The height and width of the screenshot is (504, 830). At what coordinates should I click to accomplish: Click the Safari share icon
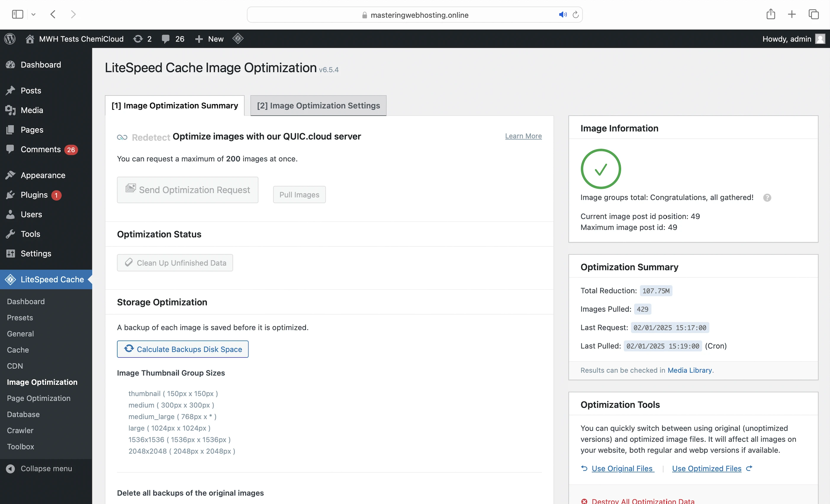tap(771, 14)
